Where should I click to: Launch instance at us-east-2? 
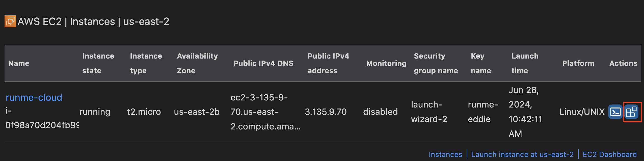click(522, 154)
